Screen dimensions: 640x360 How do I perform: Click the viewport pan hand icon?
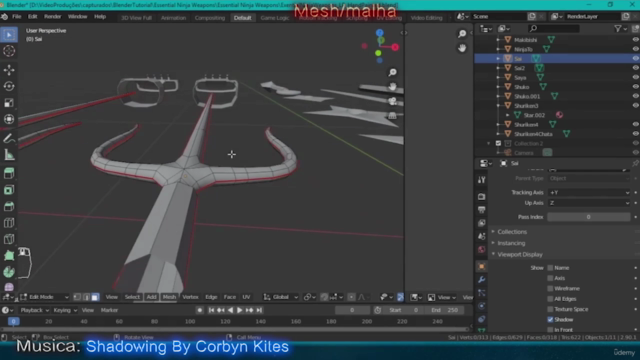393,87
